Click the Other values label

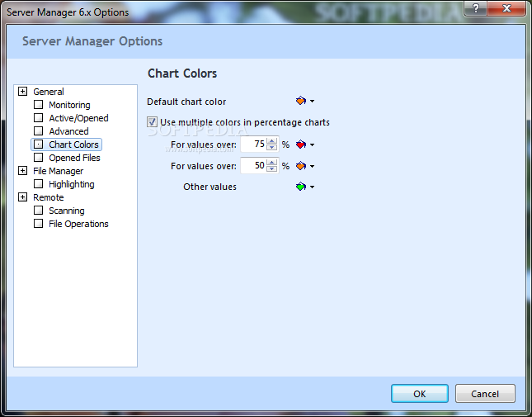click(210, 187)
